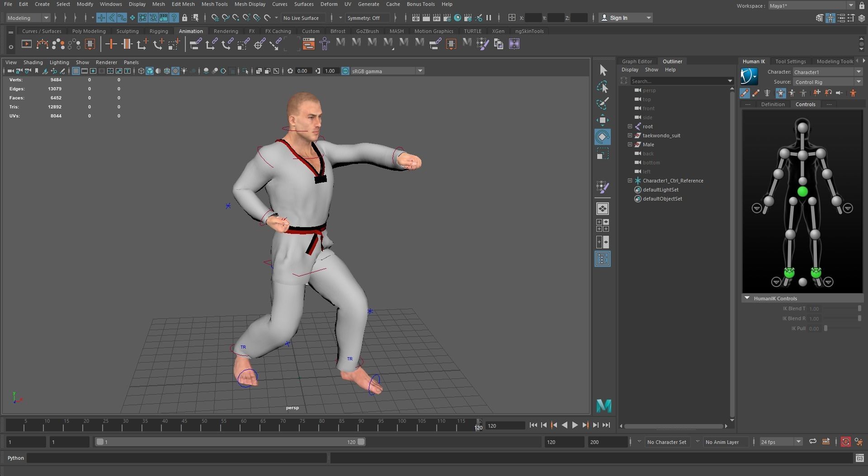Switch to the Definition tab in Human IK
The image size is (868, 476).
pyautogui.click(x=773, y=104)
